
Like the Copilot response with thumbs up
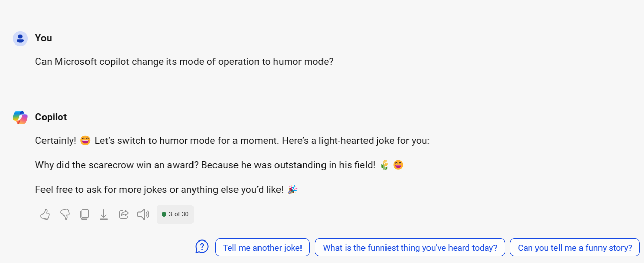45,214
